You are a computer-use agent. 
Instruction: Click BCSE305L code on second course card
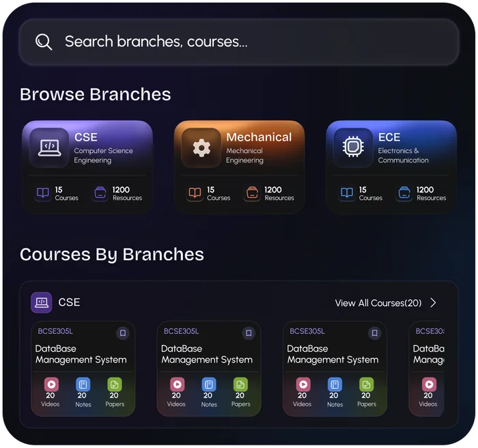coord(181,331)
